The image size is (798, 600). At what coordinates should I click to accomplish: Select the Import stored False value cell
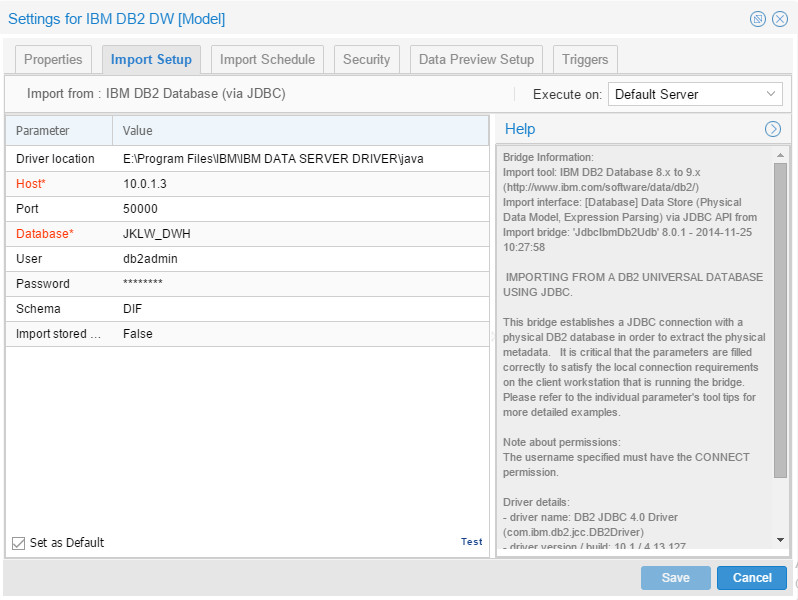[300, 334]
